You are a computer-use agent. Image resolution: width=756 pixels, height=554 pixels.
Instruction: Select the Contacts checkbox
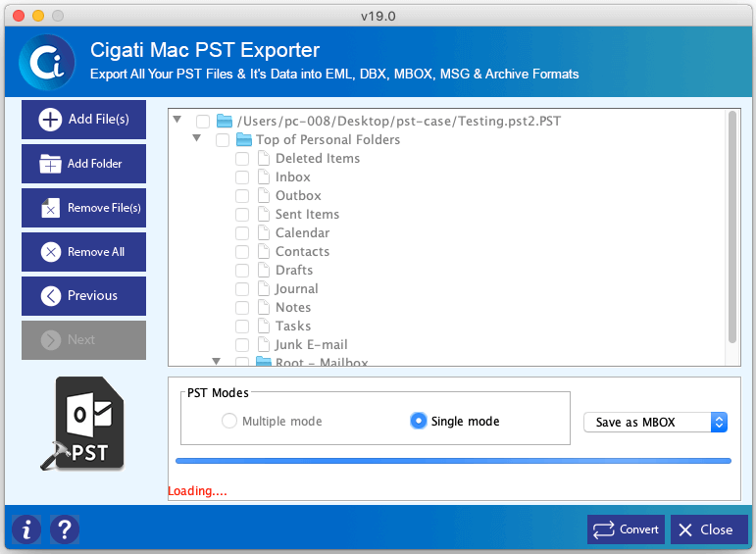[242, 252]
